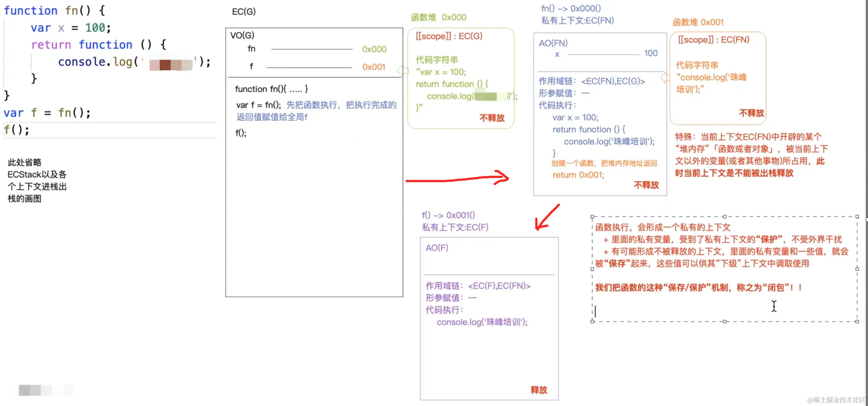Click the red 释放 label in the AO(F) box
This screenshot has height=406, width=868.
tap(539, 390)
